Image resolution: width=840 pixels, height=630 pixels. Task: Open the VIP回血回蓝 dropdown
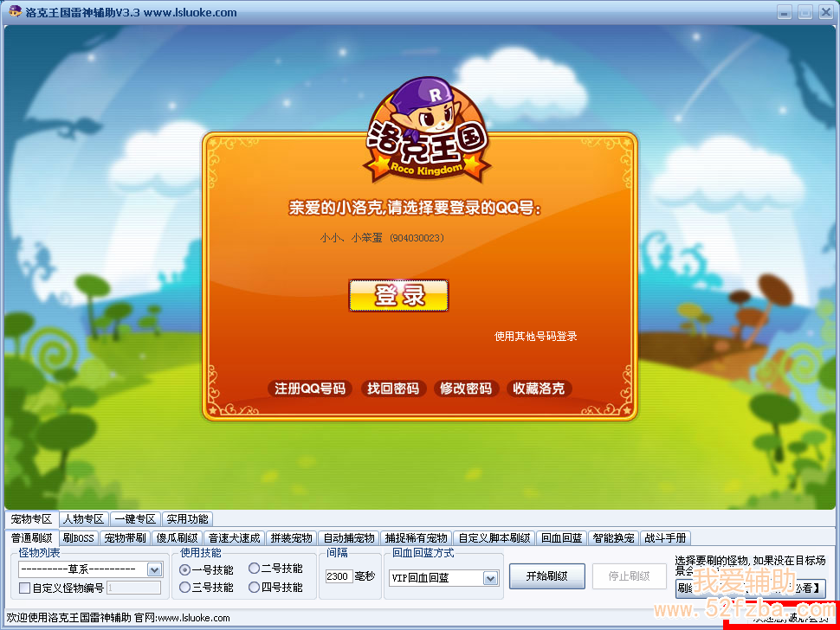point(490,578)
